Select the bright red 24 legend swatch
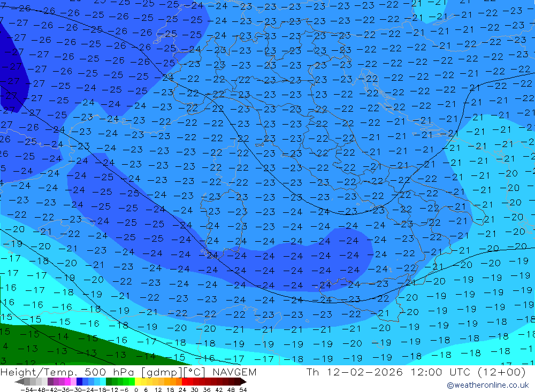This screenshot has width=535, height=392. [x=185, y=382]
